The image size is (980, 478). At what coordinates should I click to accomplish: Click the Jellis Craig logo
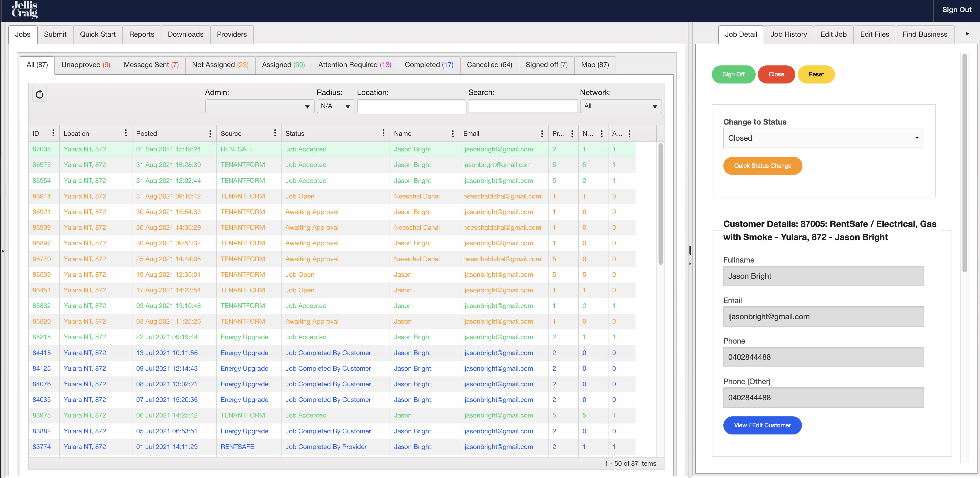coord(25,10)
